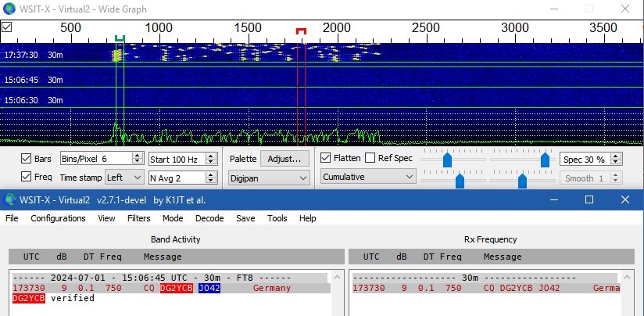Image resolution: width=644 pixels, height=316 pixels.
Task: Click the DG2YCB callsign in Band Activity decode
Action: pyautogui.click(x=177, y=288)
